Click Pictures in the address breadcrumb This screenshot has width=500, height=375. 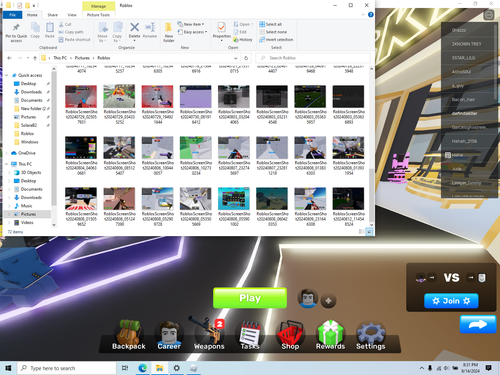pyautogui.click(x=82, y=58)
